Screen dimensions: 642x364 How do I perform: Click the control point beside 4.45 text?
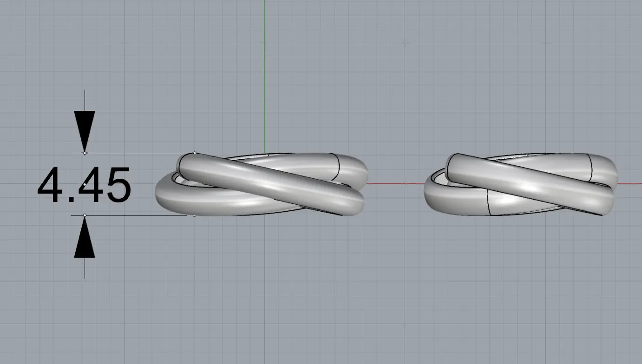click(85, 185)
